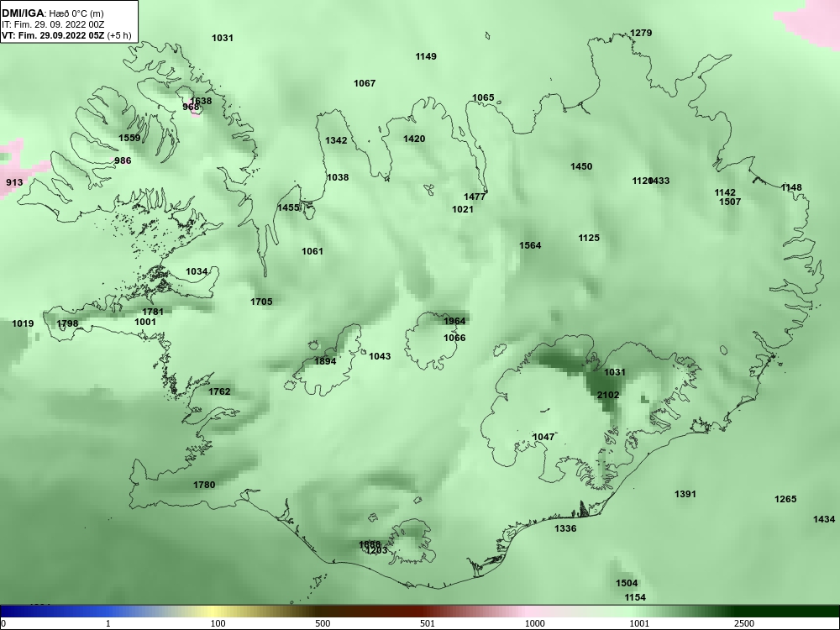
Task: Click the map value 1279
Action: click(x=641, y=34)
